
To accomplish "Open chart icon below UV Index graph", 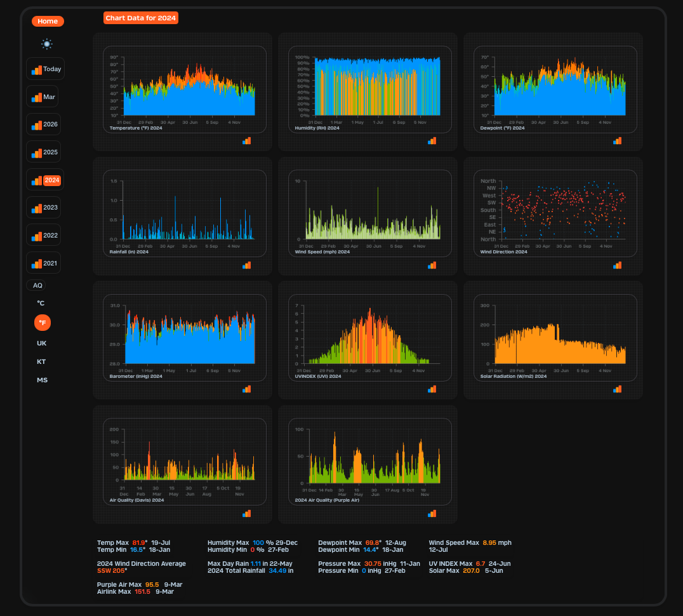I will [432, 389].
